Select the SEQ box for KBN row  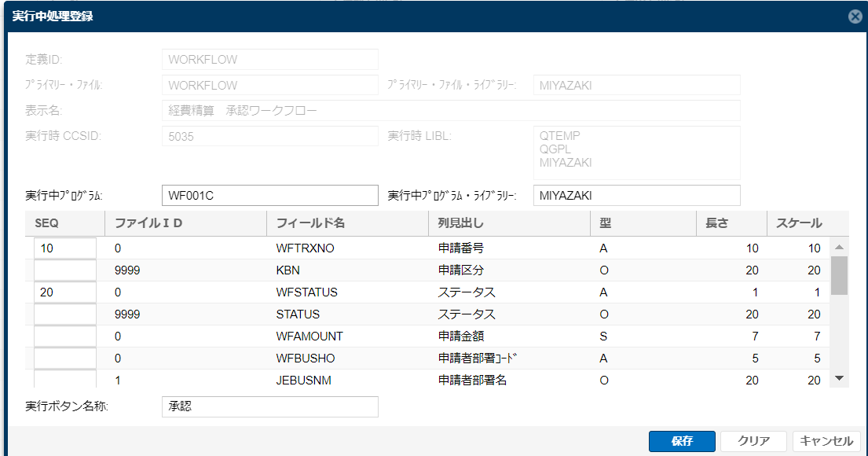[x=64, y=270]
